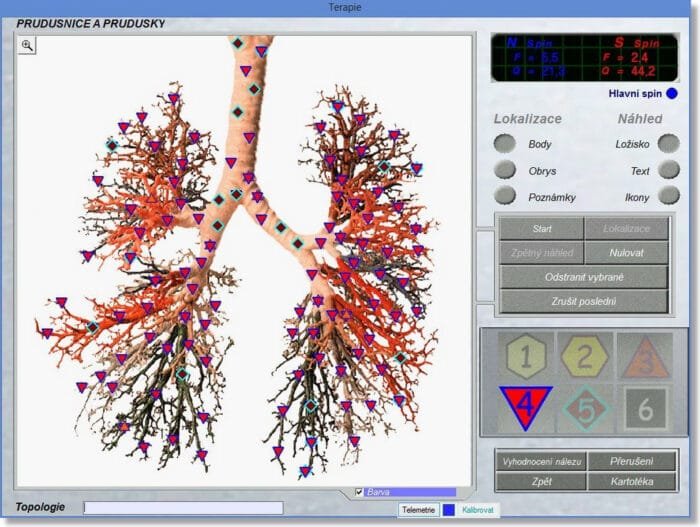Screen dimensions: 700x527
Task: Select the black square marker 6
Action: (x=646, y=408)
